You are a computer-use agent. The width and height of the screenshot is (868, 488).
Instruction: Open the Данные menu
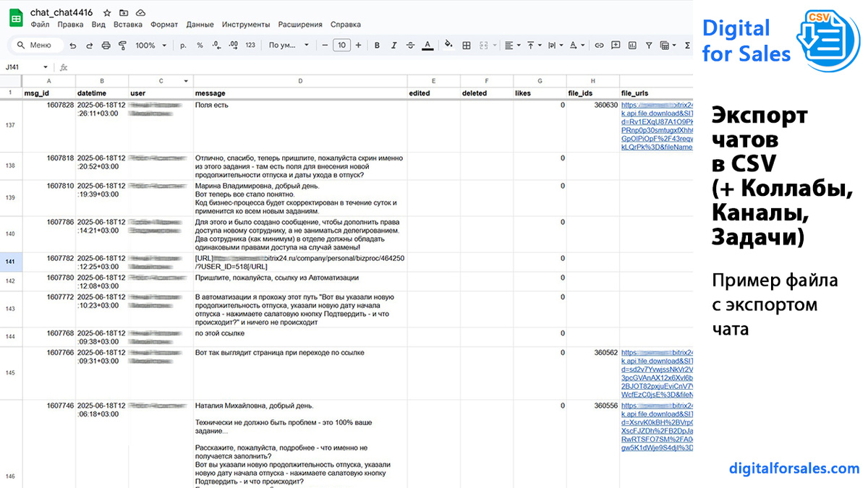click(200, 24)
